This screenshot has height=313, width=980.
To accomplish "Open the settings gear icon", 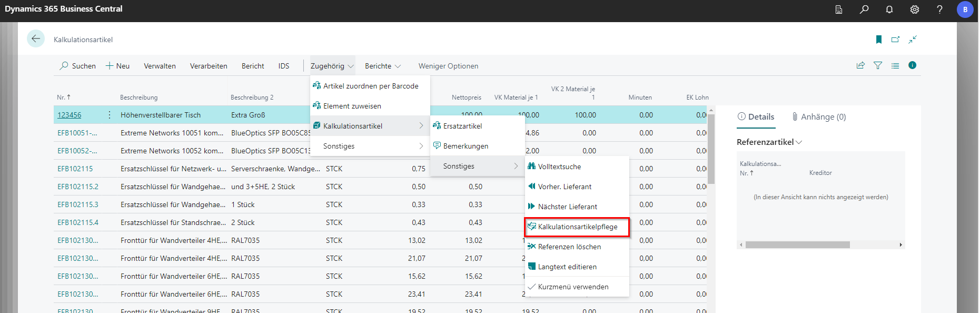I will click(x=915, y=9).
